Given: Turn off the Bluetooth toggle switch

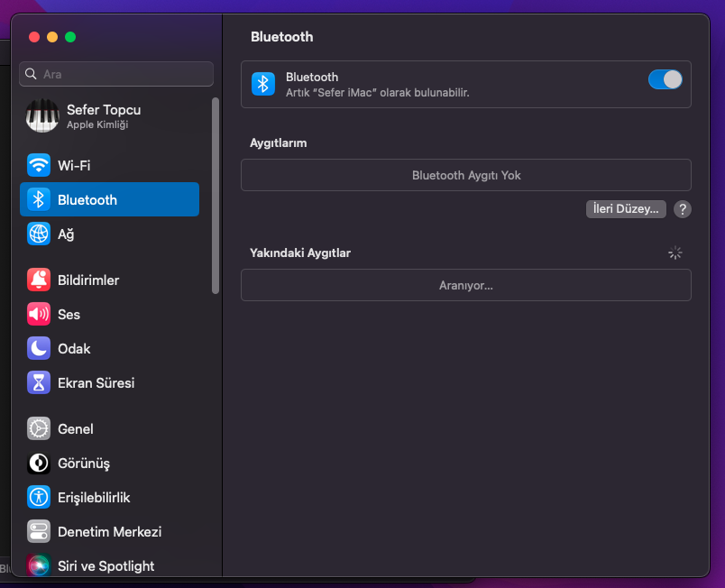Looking at the screenshot, I should point(665,79).
